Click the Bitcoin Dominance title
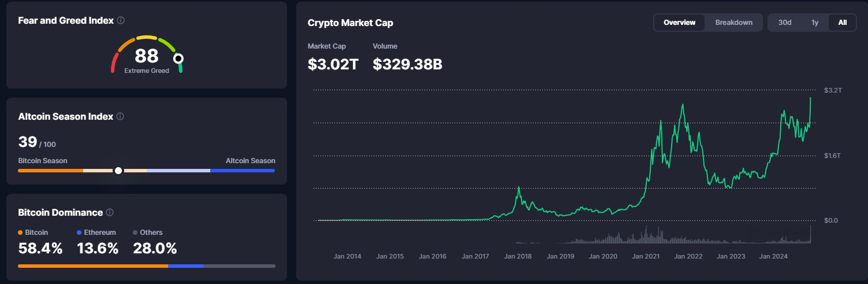Image resolution: width=868 pixels, height=284 pixels. (61, 212)
